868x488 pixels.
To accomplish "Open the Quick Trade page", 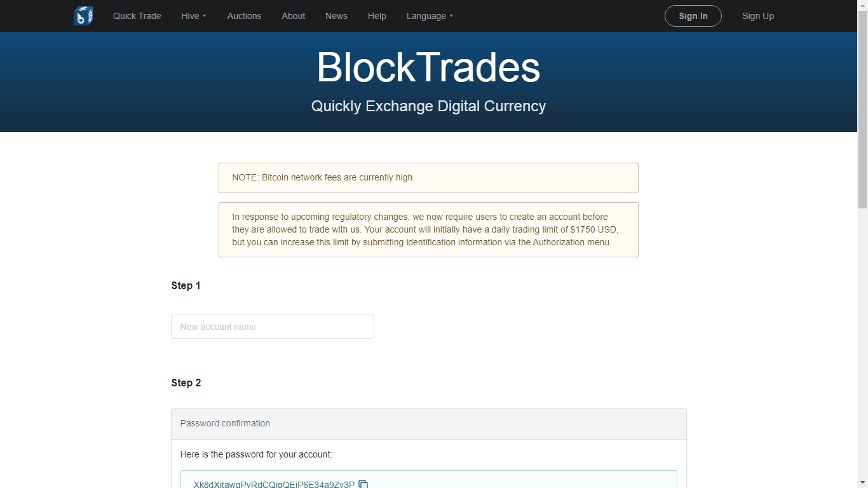I will pyautogui.click(x=137, y=16).
